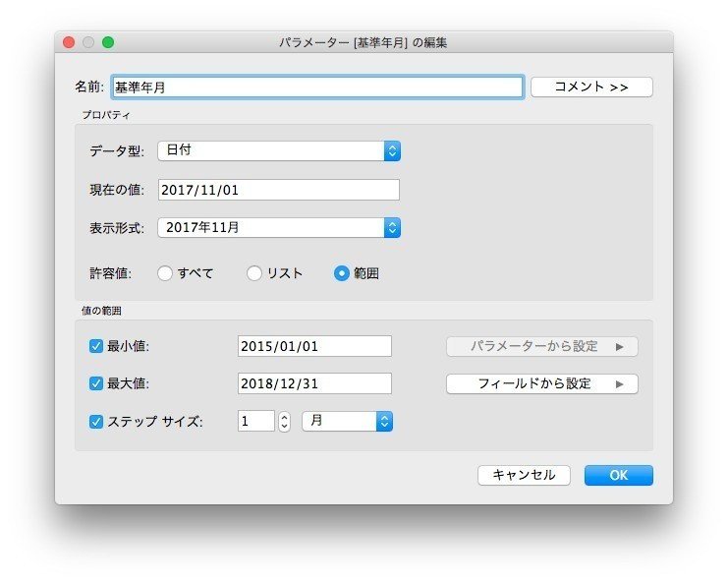Select the すべて radio button
The image size is (728, 583).
(165, 273)
